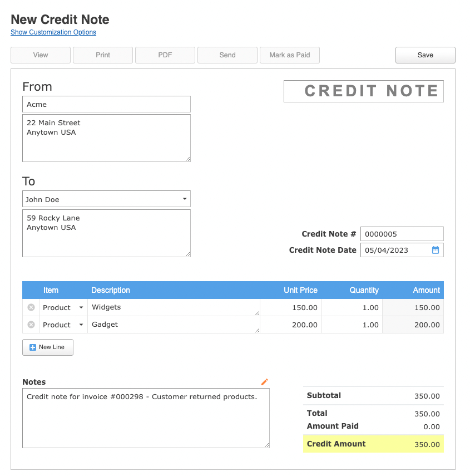Viewport: 470px width, 476px height.
Task: Click the Widgets quantity 1.00
Action: [352, 307]
